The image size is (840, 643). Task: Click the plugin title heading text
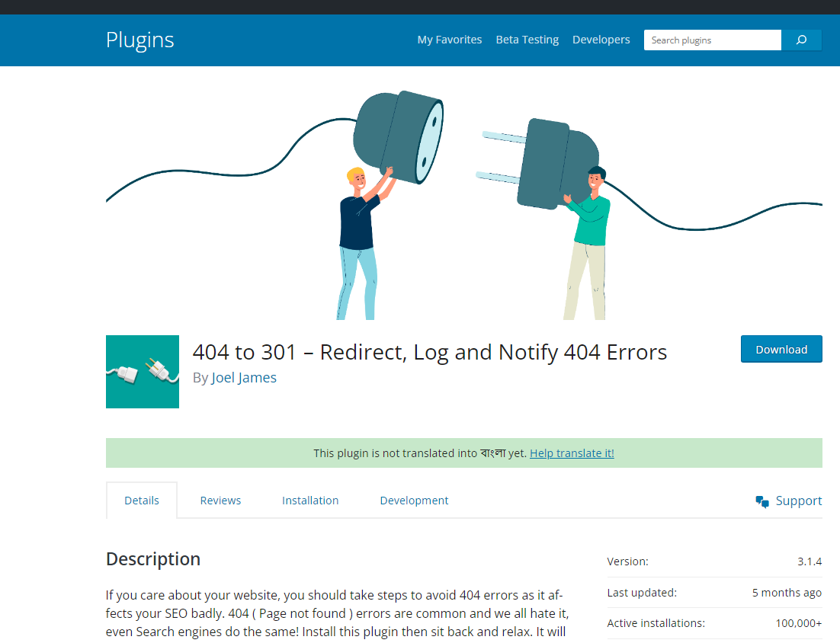point(429,352)
